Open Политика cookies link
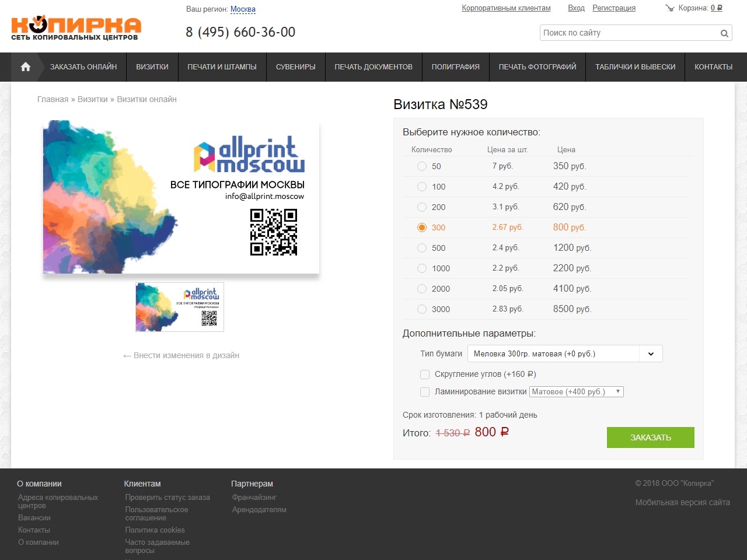 155,530
